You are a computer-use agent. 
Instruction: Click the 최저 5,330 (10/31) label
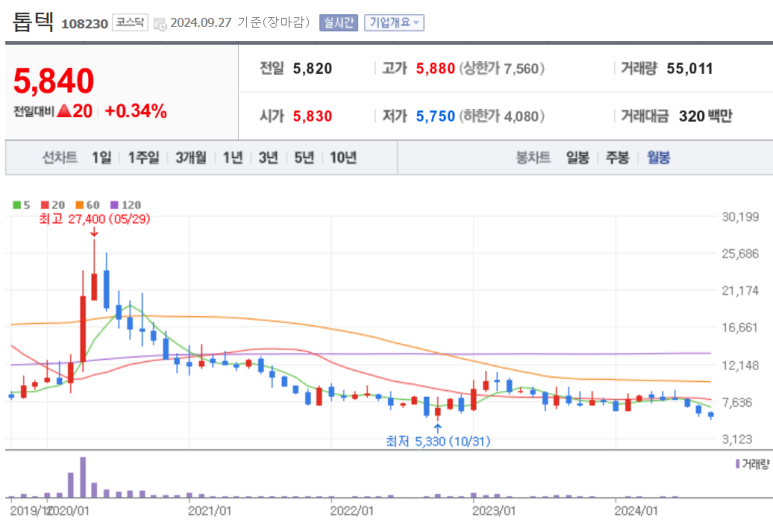[438, 441]
